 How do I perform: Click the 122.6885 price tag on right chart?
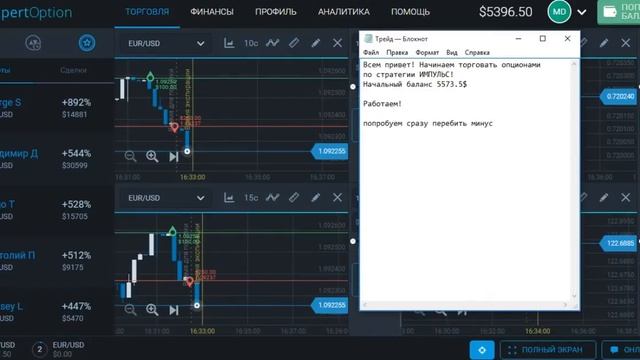coord(618,243)
